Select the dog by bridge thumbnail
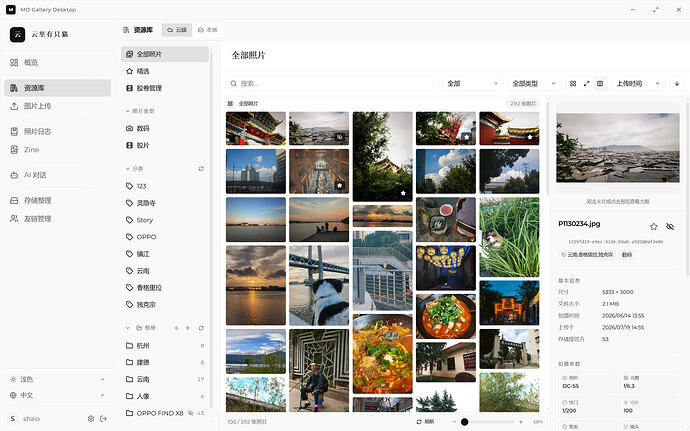 pos(319,285)
